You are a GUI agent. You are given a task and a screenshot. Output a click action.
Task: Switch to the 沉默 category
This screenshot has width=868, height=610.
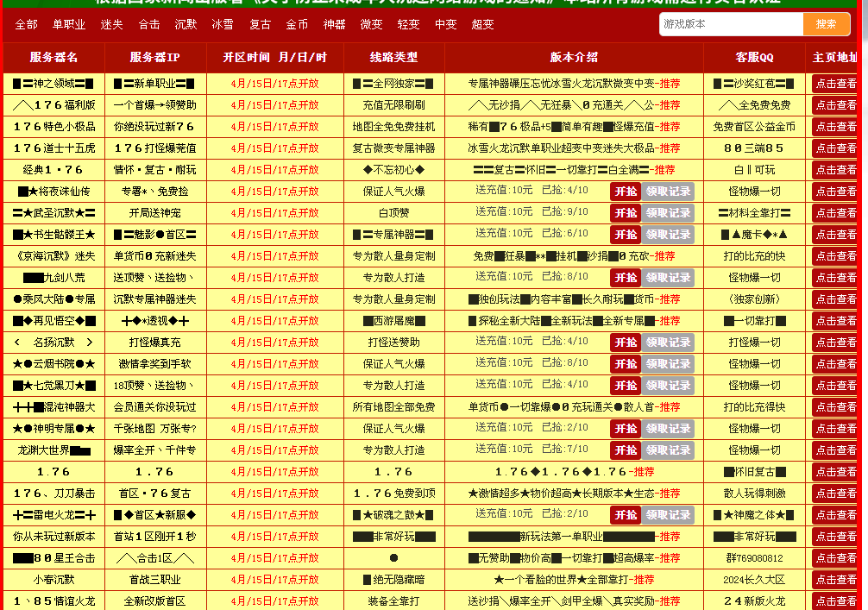(186, 25)
